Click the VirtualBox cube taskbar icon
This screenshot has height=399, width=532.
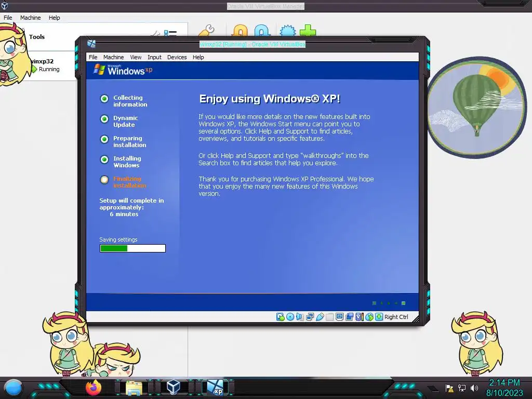(174, 387)
